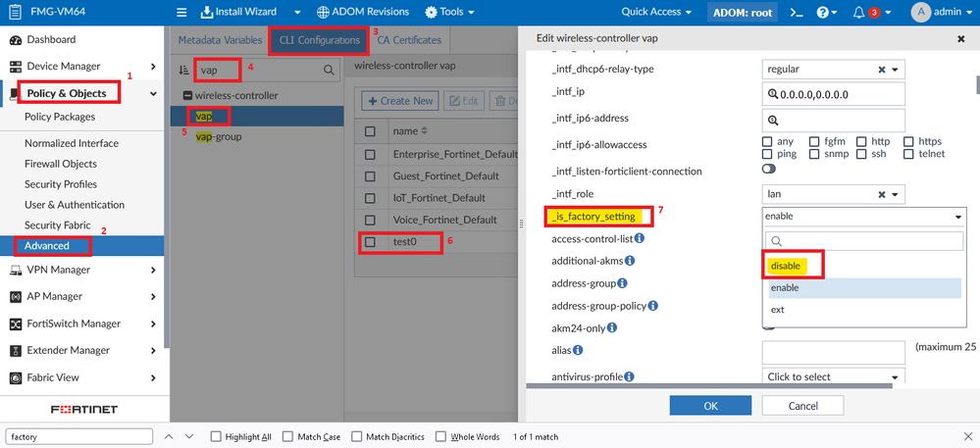Select the ext option in dropdown list

tap(865, 310)
